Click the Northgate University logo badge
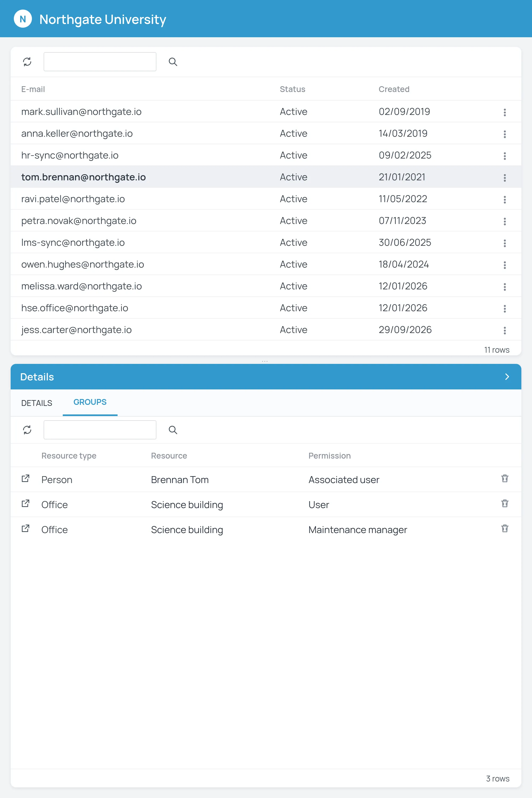Image resolution: width=532 pixels, height=798 pixels. click(x=23, y=19)
